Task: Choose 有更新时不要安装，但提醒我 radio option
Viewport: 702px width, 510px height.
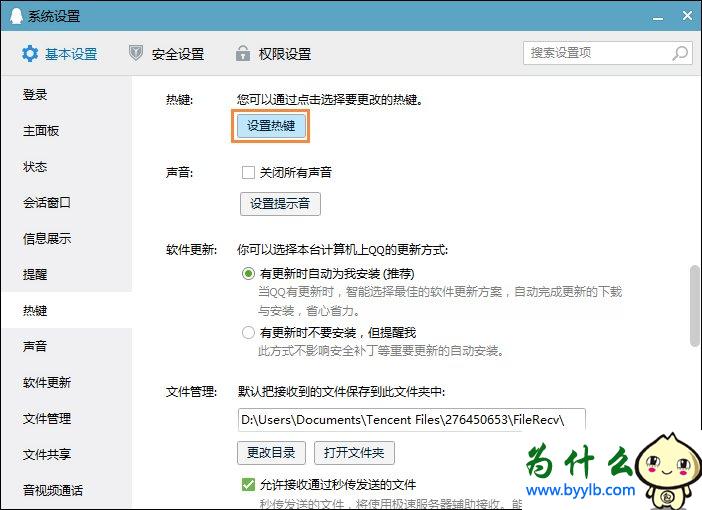Action: point(248,333)
